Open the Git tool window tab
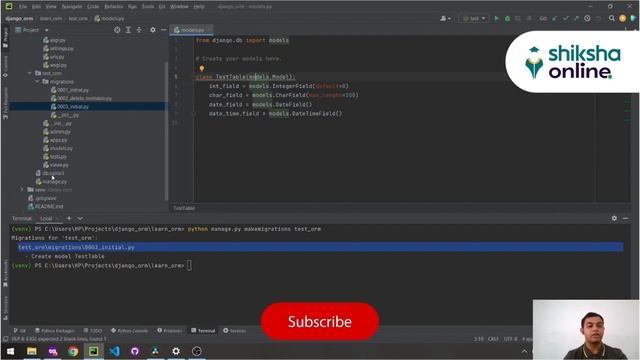The height and width of the screenshot is (360, 640). [x=19, y=331]
